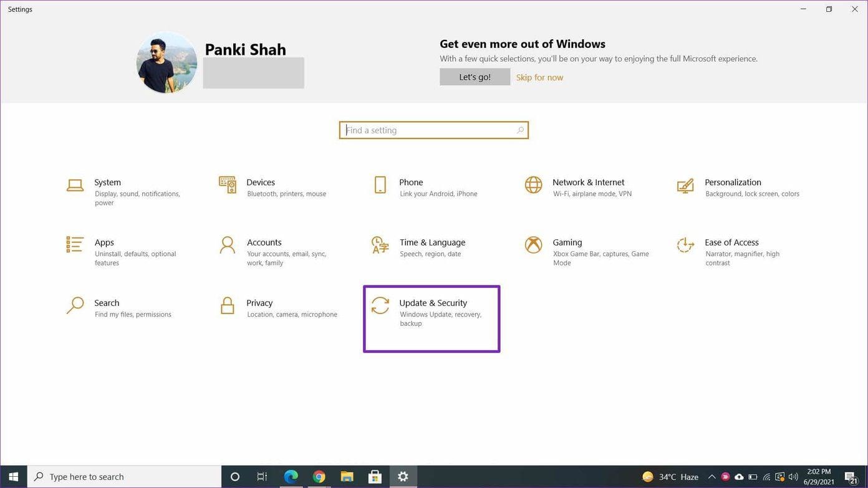Open Network & Internet settings

point(578,187)
